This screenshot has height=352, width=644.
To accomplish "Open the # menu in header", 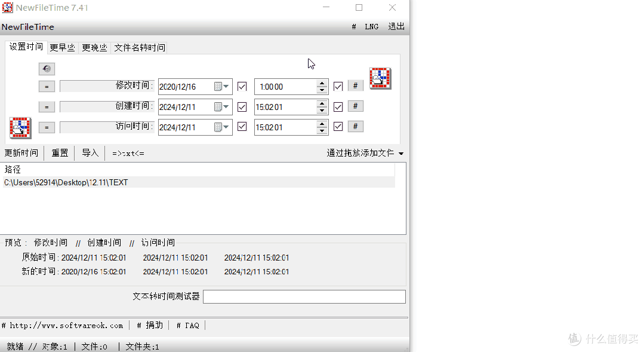I will coord(354,27).
